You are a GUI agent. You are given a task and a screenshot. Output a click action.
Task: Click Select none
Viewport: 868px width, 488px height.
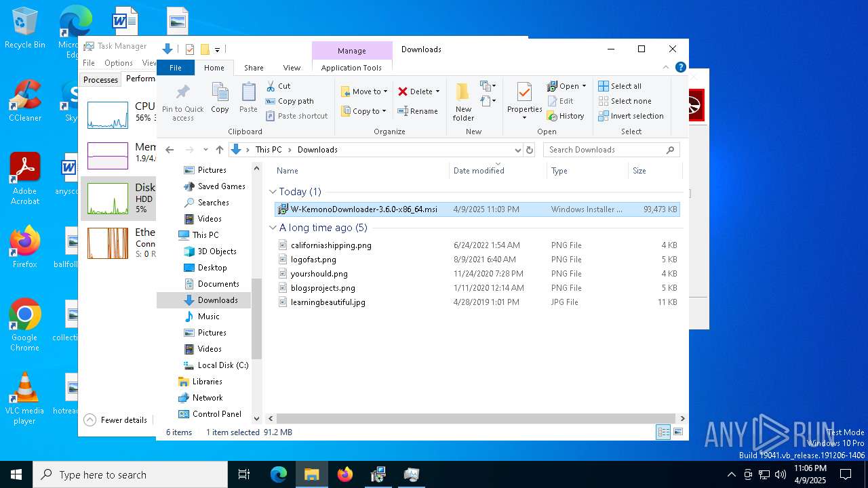[625, 101]
